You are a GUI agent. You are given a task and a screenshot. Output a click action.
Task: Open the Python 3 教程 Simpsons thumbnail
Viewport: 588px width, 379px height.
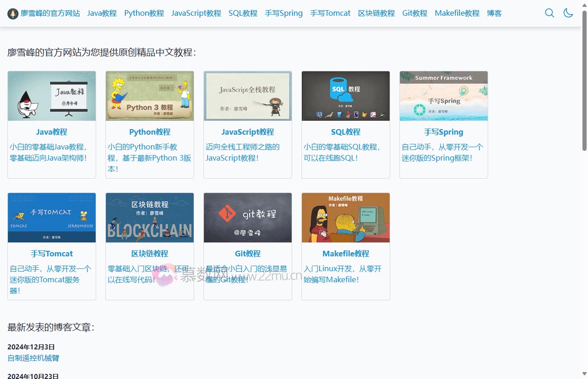coord(150,96)
